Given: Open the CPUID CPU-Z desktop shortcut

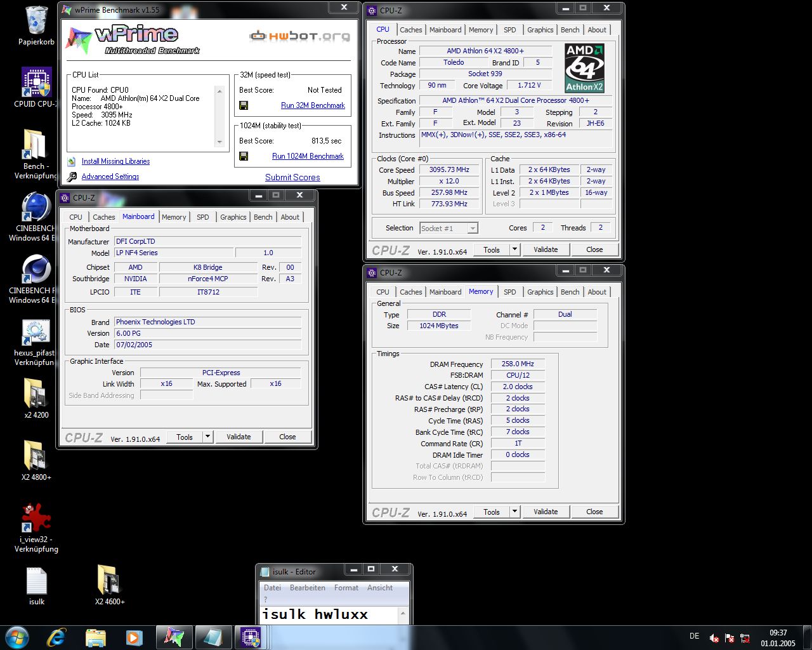Looking at the screenshot, I should pyautogui.click(x=36, y=82).
